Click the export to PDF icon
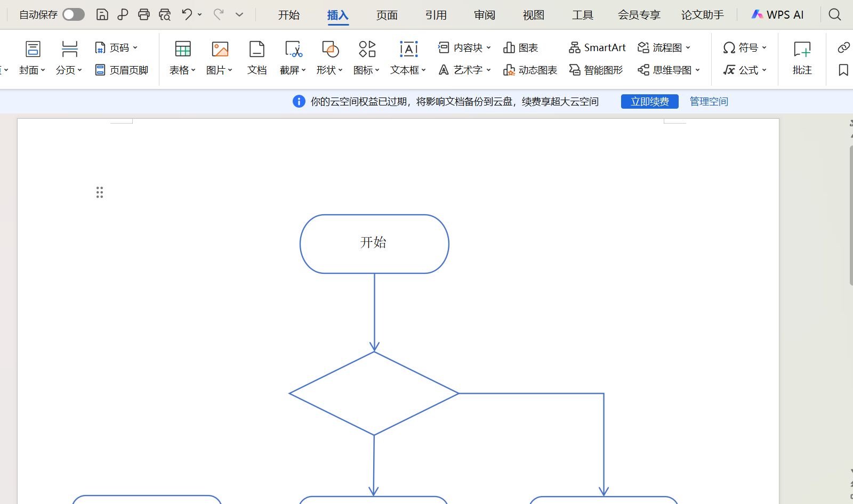This screenshot has height=504, width=853. click(123, 14)
